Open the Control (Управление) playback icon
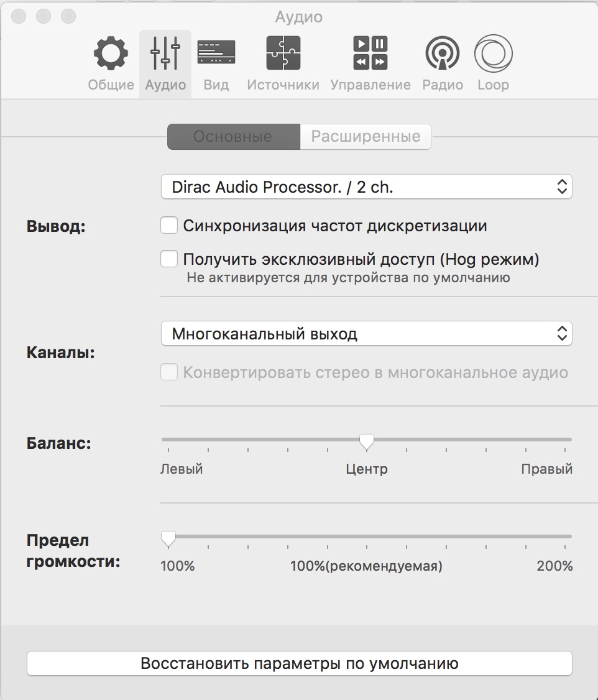 click(x=370, y=54)
